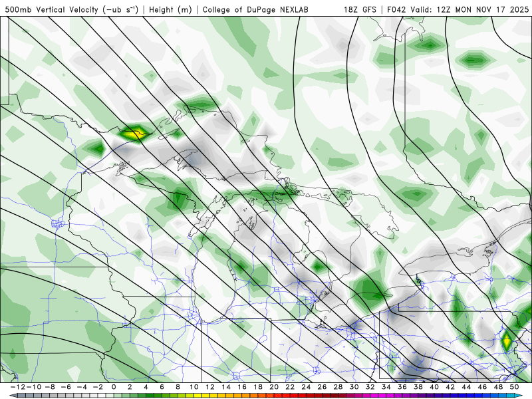This screenshot has height=399, width=532.
Task: Click the 4 value on the color scale
Action: click(x=146, y=387)
